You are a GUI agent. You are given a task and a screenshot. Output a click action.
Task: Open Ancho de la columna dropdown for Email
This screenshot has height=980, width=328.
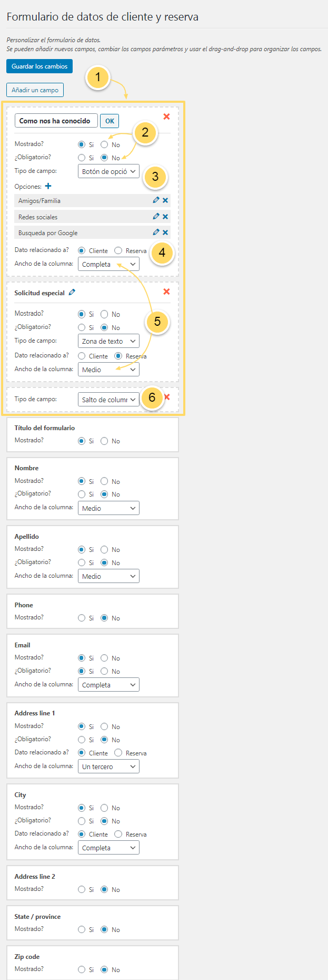tap(108, 684)
